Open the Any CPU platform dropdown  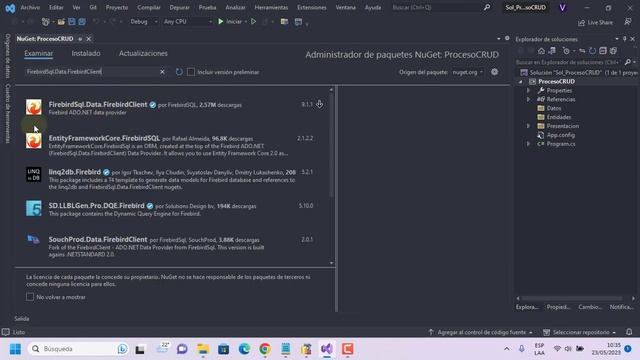click(188, 22)
